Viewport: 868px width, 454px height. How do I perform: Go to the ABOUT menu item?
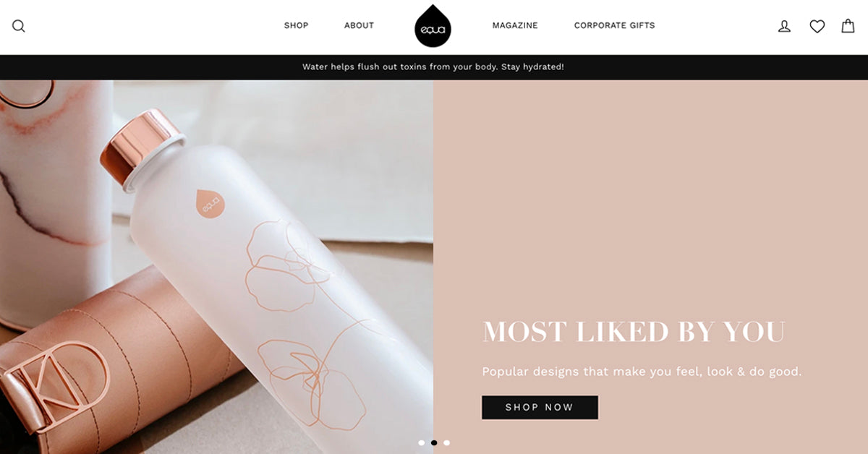click(x=359, y=25)
